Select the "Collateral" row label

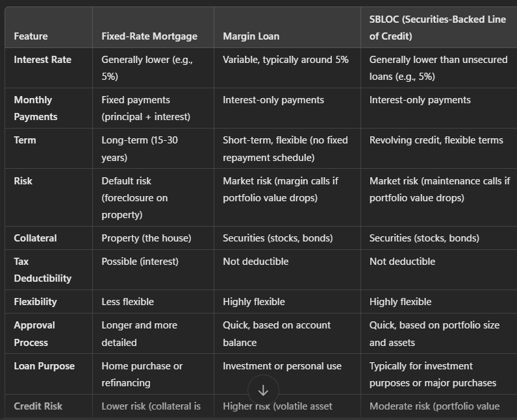tap(35, 238)
